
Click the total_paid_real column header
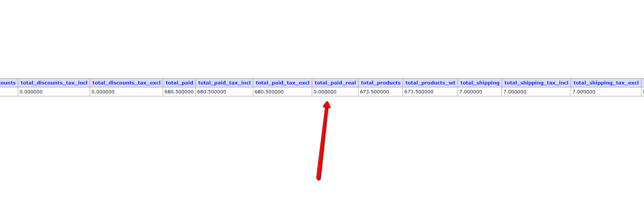click(x=335, y=83)
